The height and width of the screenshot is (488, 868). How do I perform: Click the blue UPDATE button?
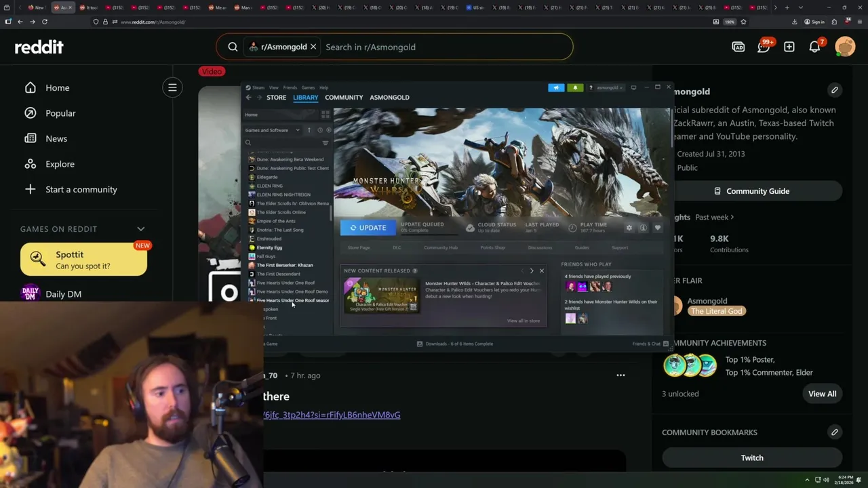368,228
